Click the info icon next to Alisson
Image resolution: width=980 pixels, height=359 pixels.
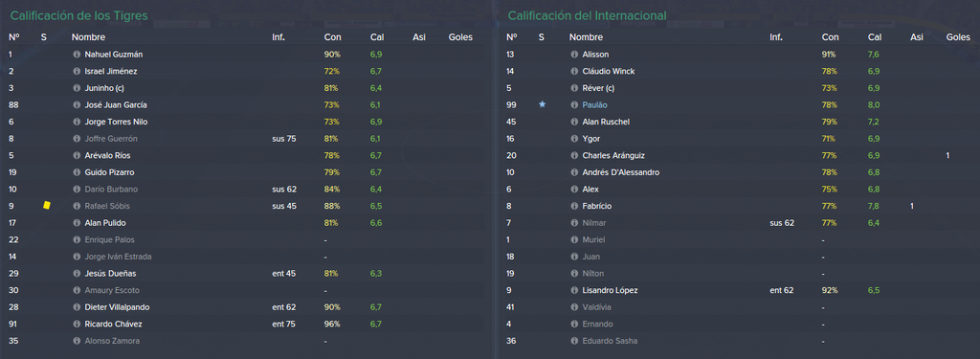tap(574, 55)
